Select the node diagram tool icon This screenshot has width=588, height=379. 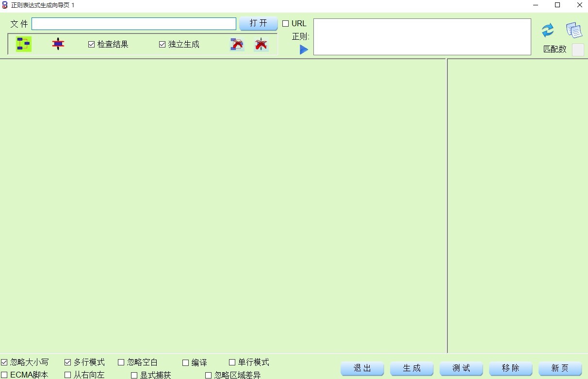click(23, 44)
